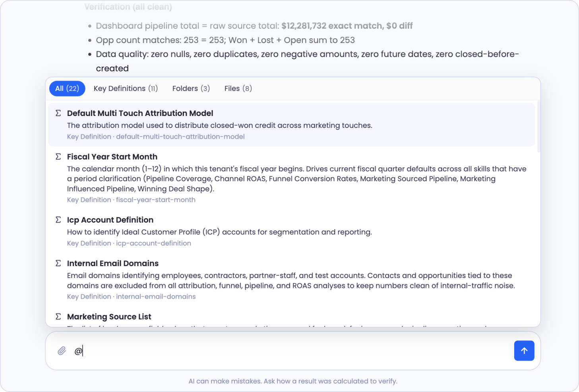Screen dimensions: 579x392
Task: Click the paperclip attach file icon
Action: [62, 351]
